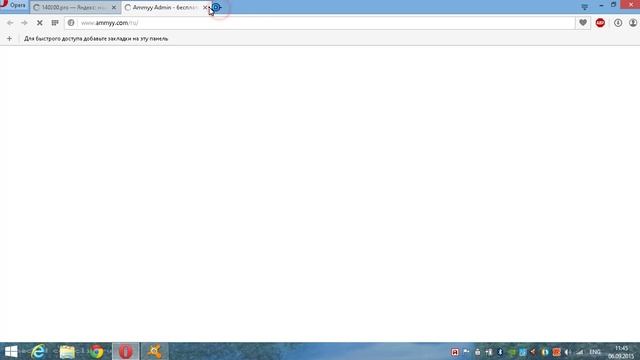The width and height of the screenshot is (640, 360).
Task: Show site information badge in address bar
Action: click(x=71, y=23)
